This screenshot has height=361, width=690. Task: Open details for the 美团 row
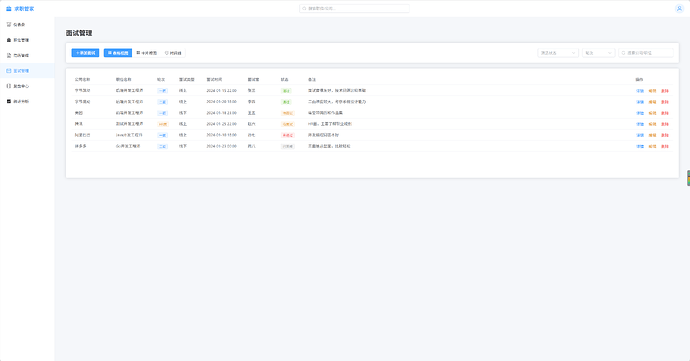pyautogui.click(x=640, y=113)
